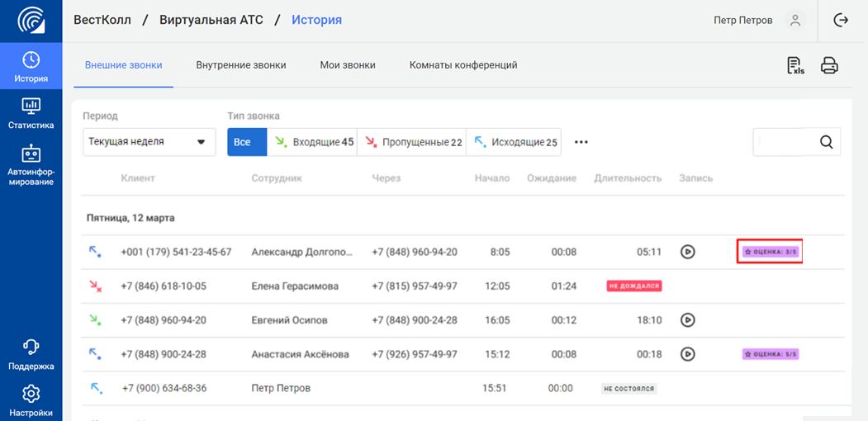Click employee Анастасия Аксёнова

pyautogui.click(x=300, y=354)
